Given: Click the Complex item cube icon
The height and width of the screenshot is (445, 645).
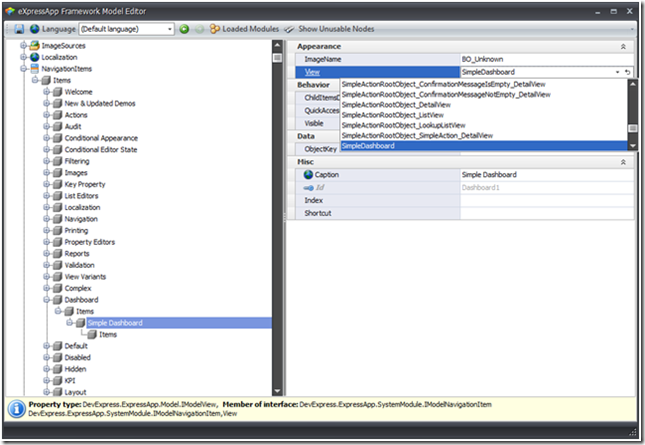Looking at the screenshot, I should [x=58, y=288].
